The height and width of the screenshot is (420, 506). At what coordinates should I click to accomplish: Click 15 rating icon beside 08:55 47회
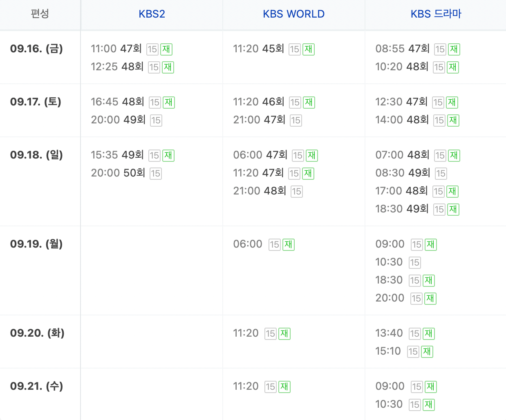440,49
